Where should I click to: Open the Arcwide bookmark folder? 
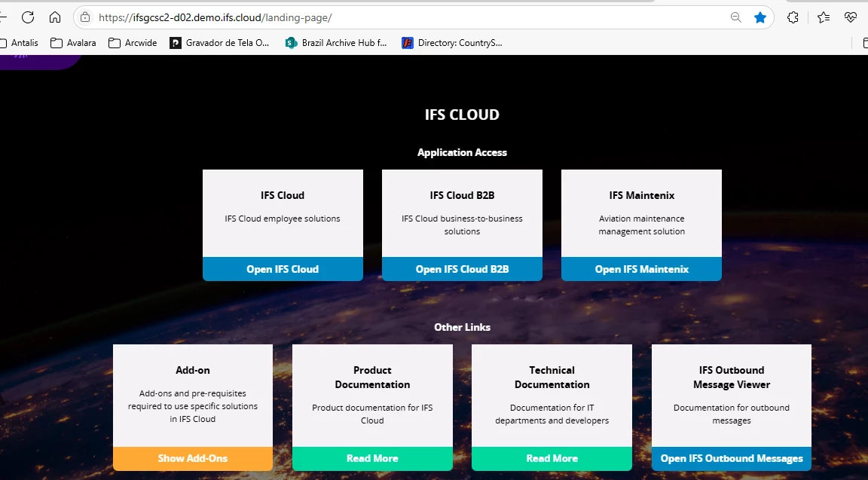[133, 43]
